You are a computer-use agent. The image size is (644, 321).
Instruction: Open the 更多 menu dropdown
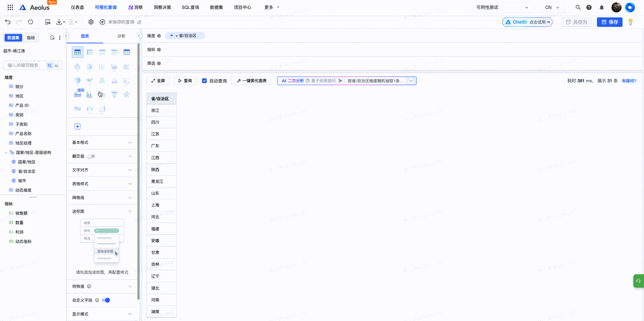coord(272,7)
